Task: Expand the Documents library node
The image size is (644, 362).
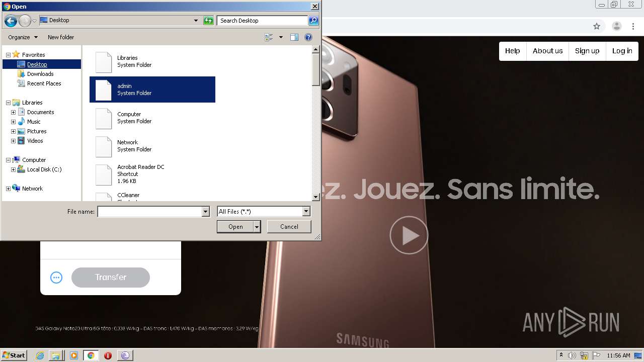Action: point(13,112)
